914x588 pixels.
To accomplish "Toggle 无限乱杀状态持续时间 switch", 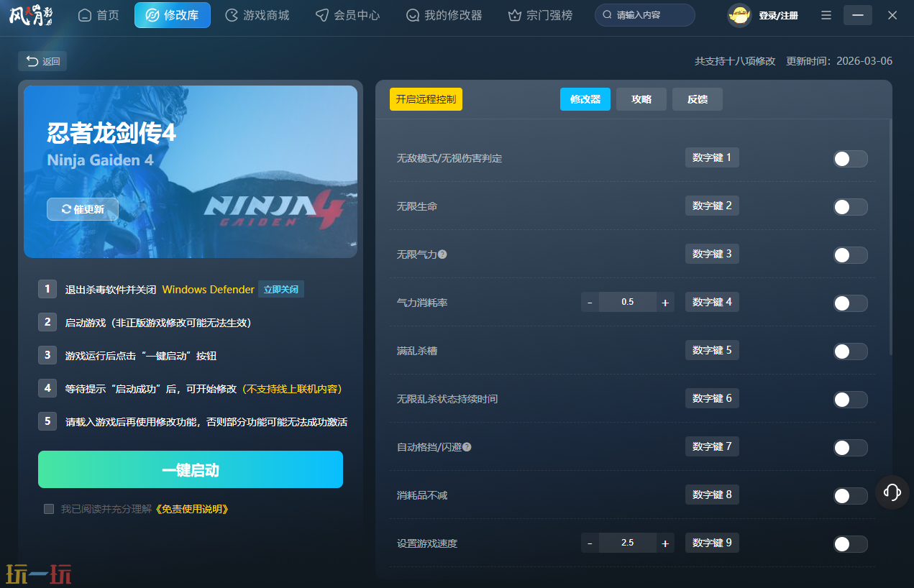I will [851, 400].
